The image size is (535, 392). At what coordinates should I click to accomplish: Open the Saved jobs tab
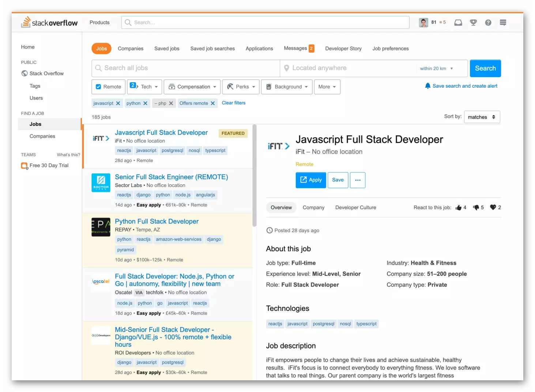point(167,49)
